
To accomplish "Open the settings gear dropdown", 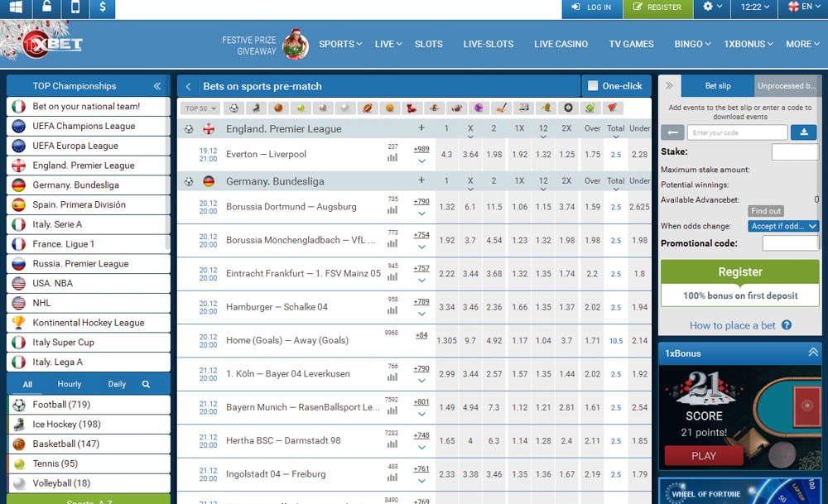I will [x=712, y=7].
